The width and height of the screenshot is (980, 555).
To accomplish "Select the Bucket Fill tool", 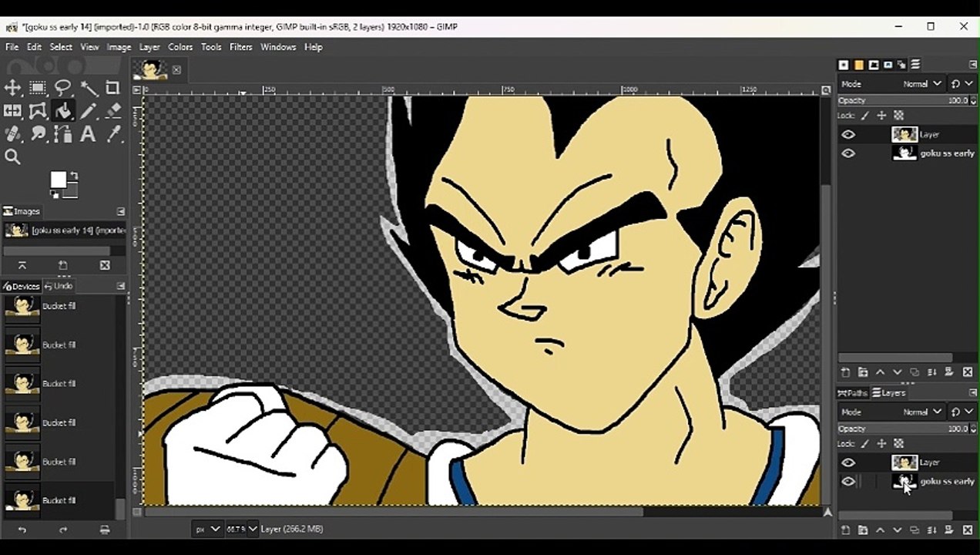I will [63, 111].
